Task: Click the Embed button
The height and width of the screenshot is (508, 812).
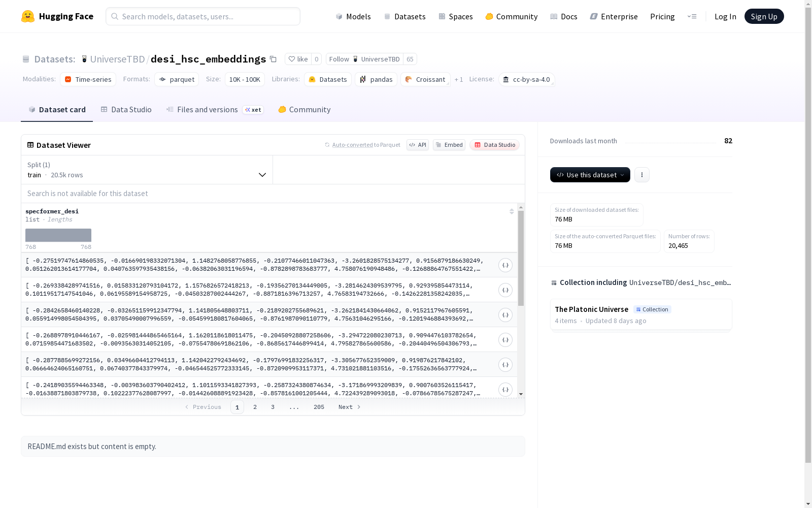Action: click(449, 145)
